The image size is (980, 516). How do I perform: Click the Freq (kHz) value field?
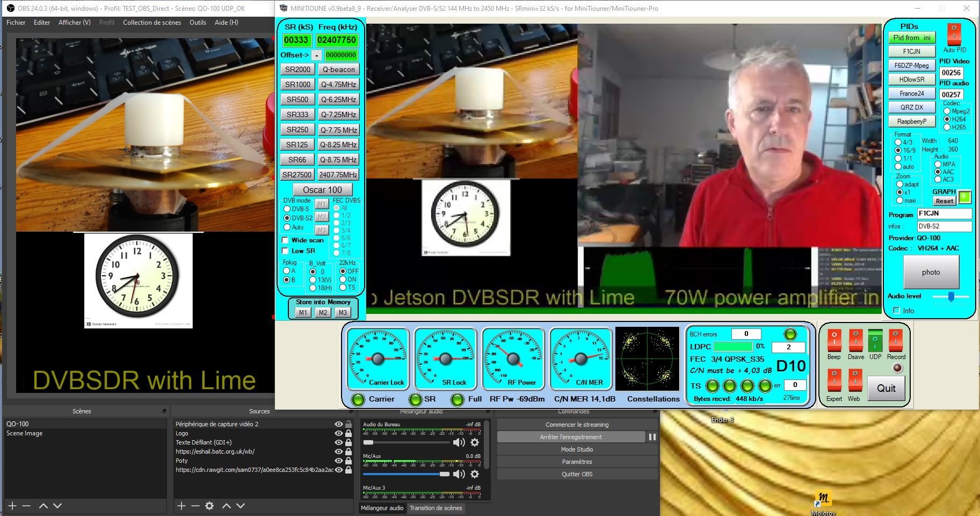coord(337,40)
